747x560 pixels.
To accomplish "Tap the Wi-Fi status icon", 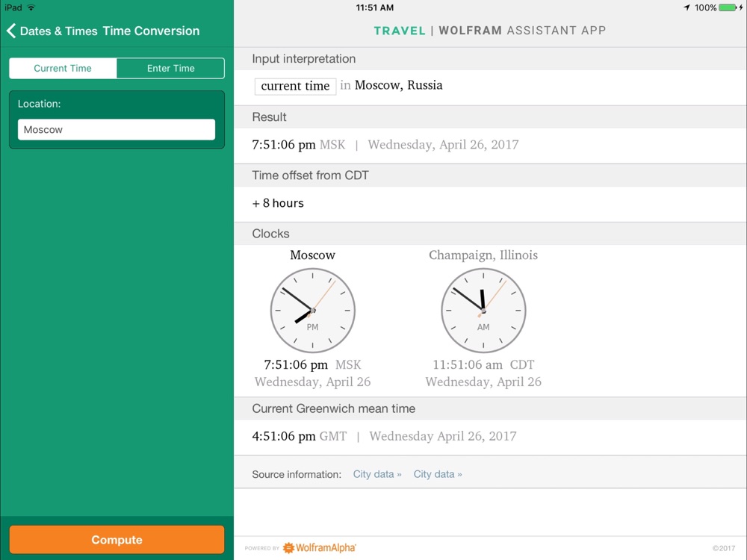I will (31, 7).
